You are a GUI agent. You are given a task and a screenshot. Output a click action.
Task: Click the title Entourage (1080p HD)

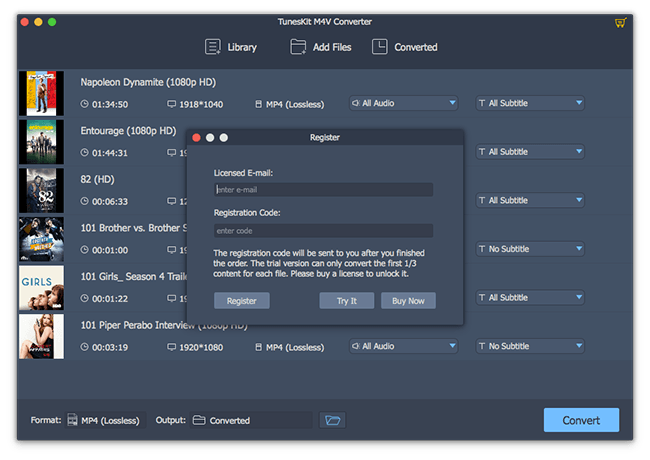(128, 131)
